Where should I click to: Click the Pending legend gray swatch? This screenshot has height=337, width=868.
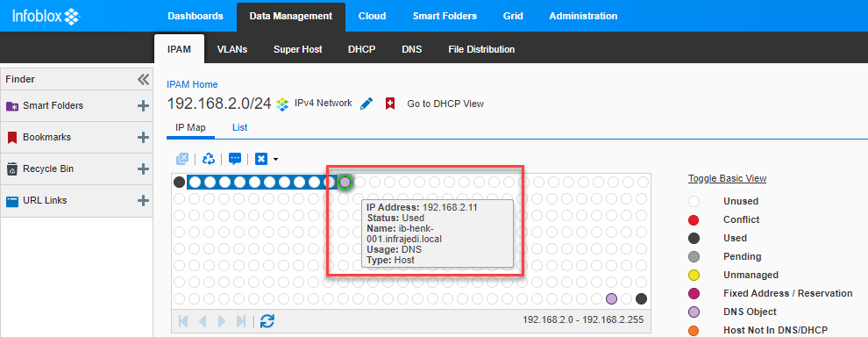pos(694,256)
